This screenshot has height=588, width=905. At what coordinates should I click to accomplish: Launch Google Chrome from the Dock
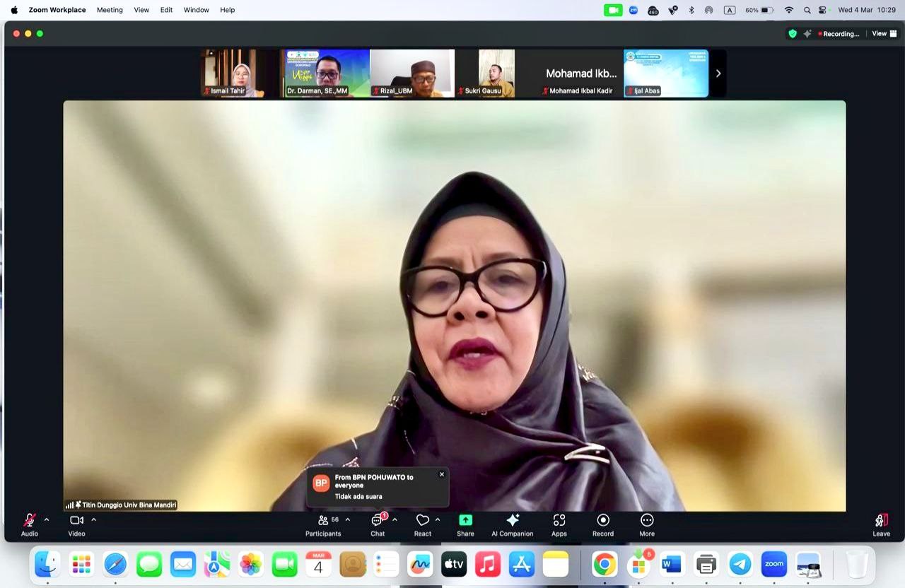[606, 564]
